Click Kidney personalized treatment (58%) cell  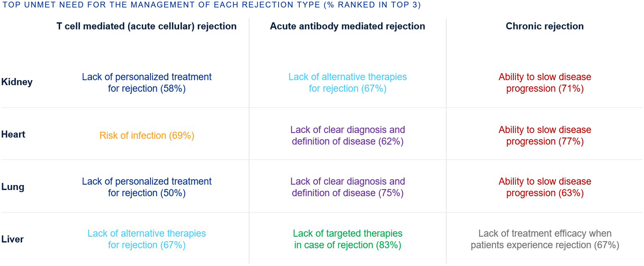146,82
